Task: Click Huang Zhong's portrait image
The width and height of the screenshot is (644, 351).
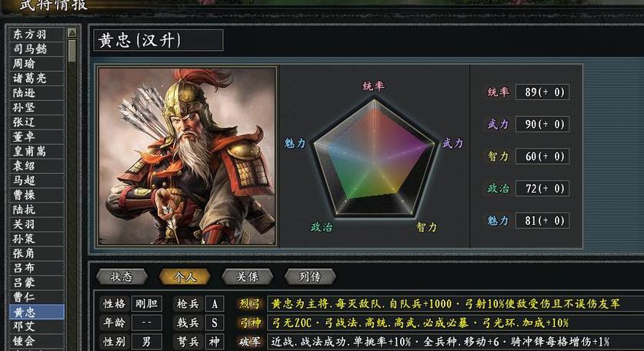Action: tap(187, 156)
